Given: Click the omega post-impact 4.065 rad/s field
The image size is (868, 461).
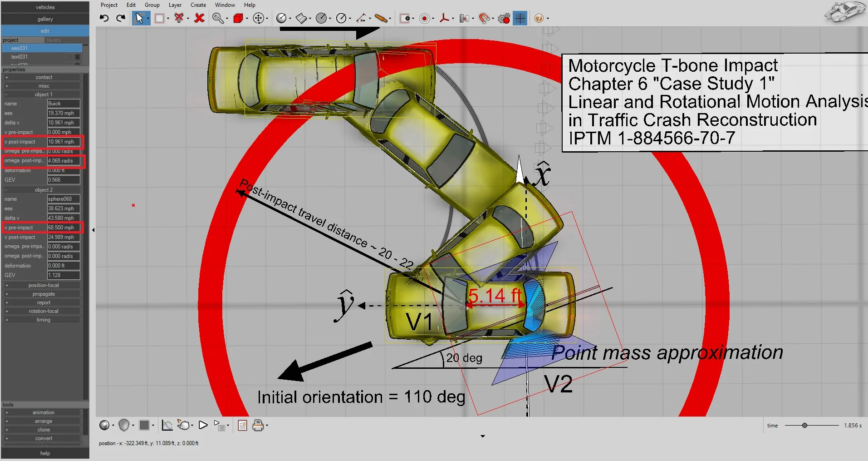Looking at the screenshot, I should 64,161.
